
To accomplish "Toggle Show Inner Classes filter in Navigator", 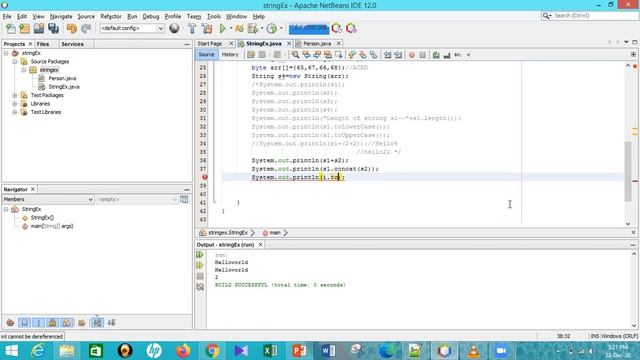I will tap(67, 323).
